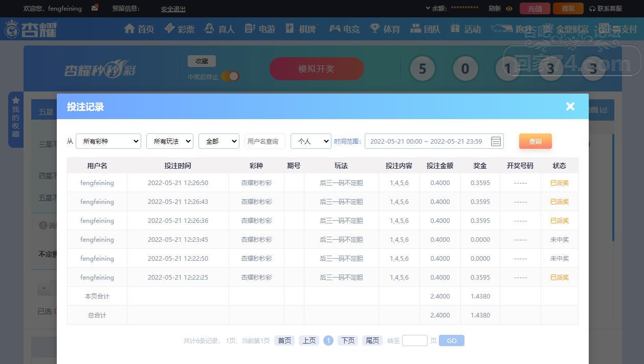Click 联系客服 headset icon
Screen dimensions: 644x364
pyautogui.click(x=592, y=9)
